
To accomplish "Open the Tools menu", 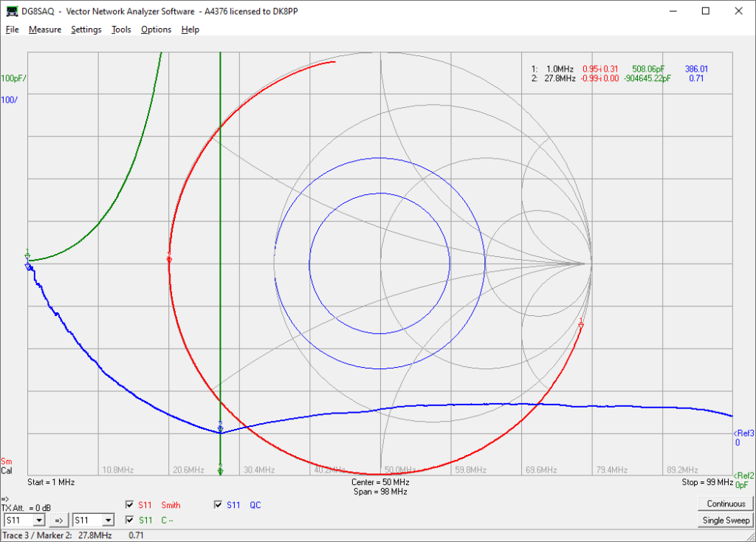I will click(121, 30).
